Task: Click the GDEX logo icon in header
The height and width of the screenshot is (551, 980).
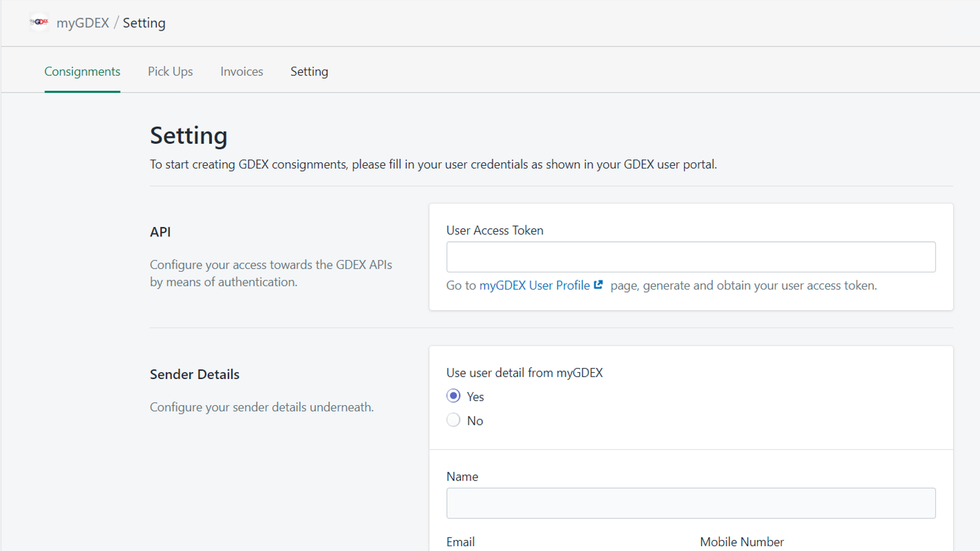Action: coord(39,22)
